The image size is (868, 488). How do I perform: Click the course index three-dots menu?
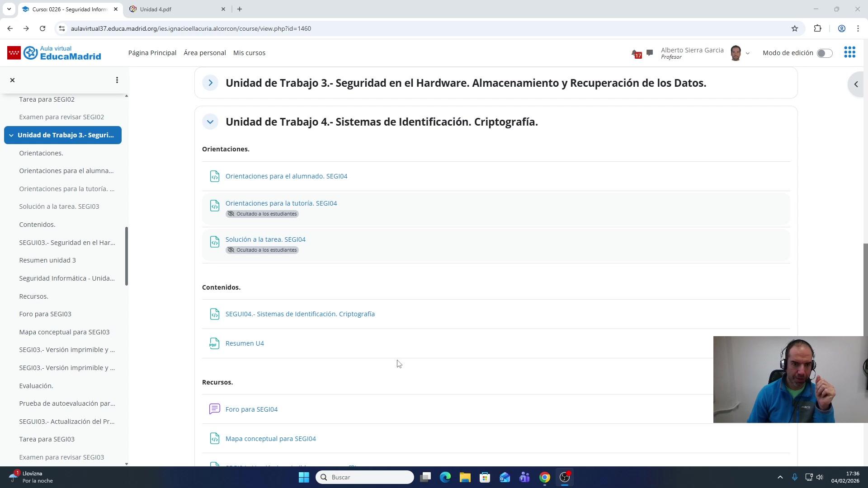(117, 80)
